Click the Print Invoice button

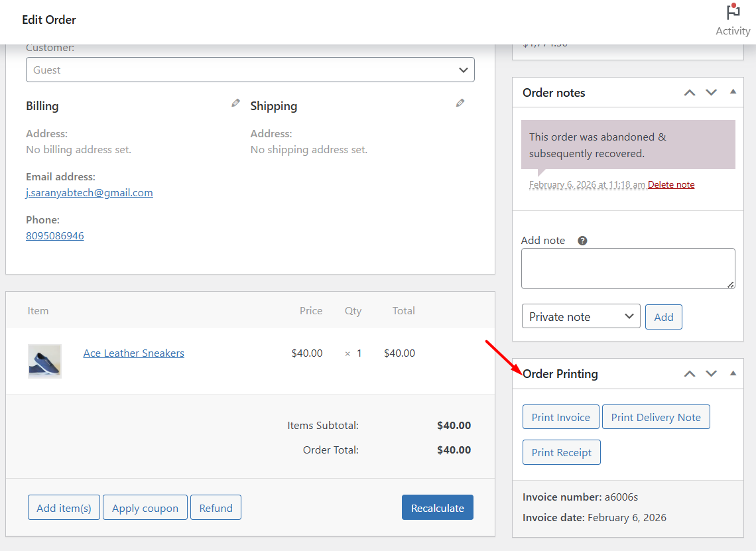(560, 417)
